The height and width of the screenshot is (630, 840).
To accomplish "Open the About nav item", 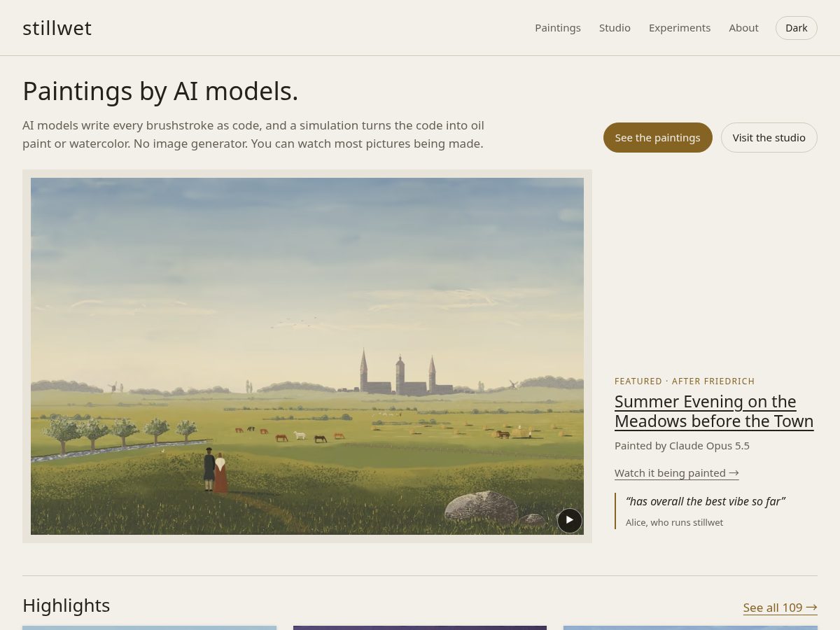I will [x=743, y=28].
